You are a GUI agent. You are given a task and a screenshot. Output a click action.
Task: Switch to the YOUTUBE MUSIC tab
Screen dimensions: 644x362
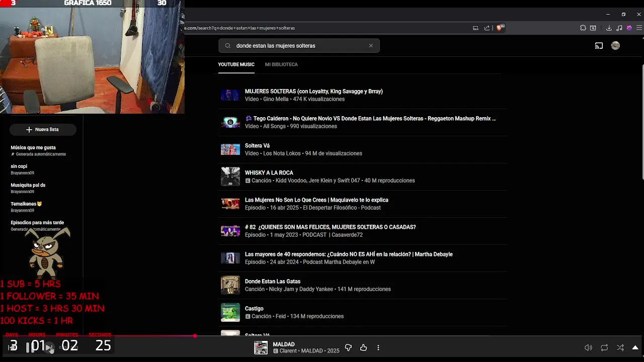(x=236, y=64)
